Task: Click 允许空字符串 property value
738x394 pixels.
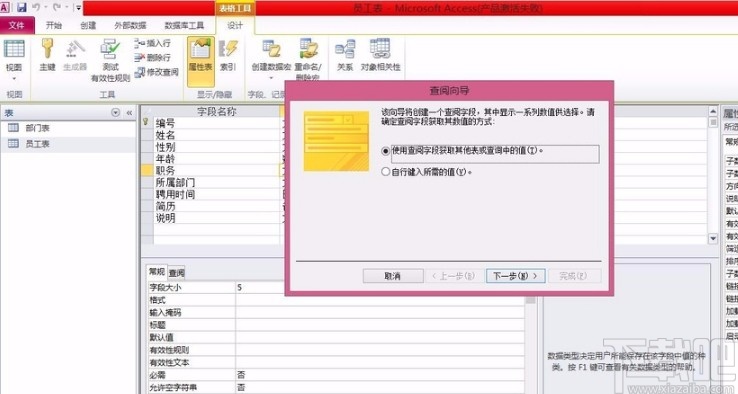Action: click(380, 388)
